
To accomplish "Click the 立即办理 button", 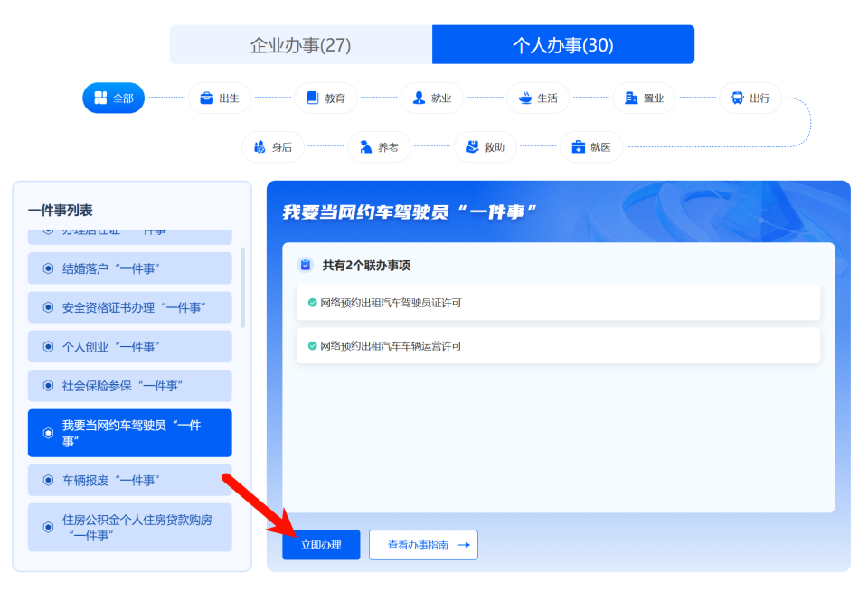I will coord(321,544).
